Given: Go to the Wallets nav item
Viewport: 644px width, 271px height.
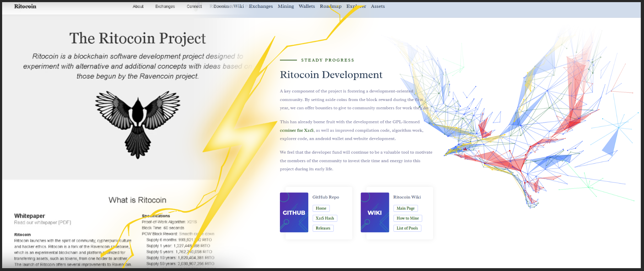Looking at the screenshot, I should click(307, 6).
